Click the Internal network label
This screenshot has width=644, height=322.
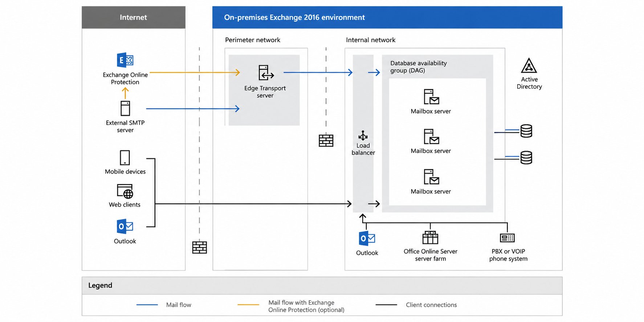point(371,40)
